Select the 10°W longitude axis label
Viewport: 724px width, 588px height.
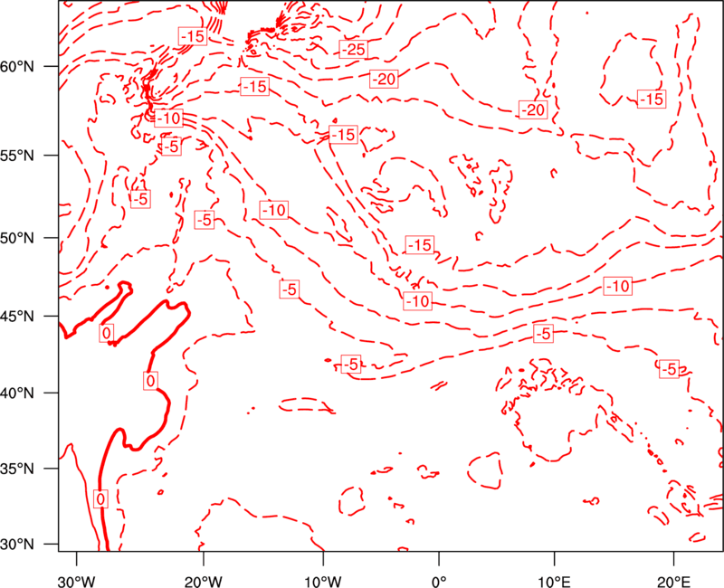point(323,581)
